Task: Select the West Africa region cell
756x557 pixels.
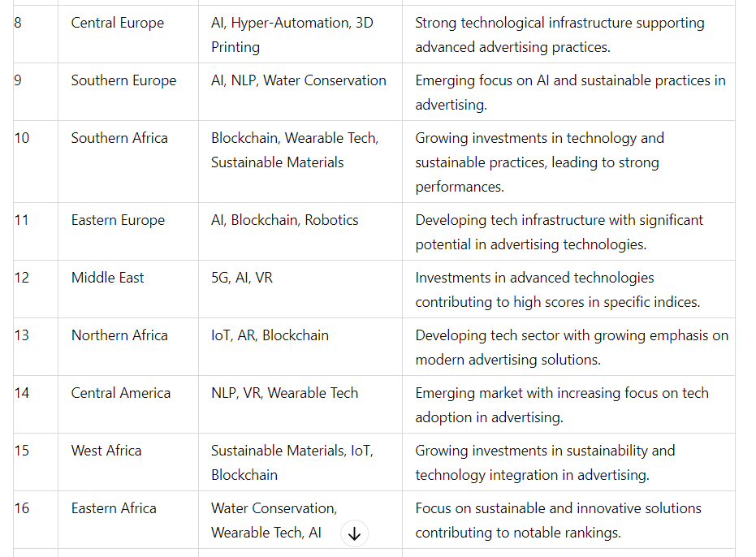Action: (128, 462)
